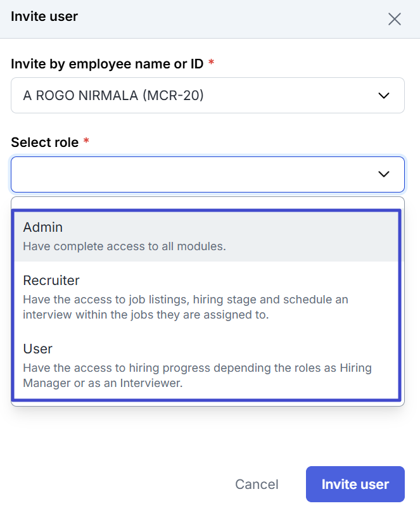Open the employee name dropdown chevron
Screen dimensions: 420x513
pos(384,96)
